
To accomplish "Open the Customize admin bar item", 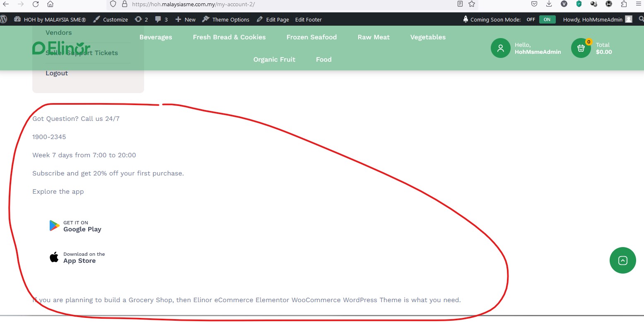I will tap(111, 19).
